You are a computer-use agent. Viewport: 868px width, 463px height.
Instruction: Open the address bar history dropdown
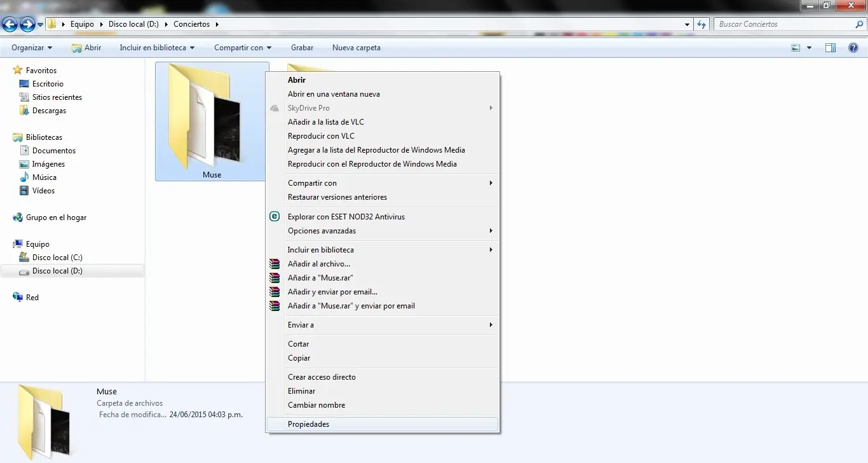pyautogui.click(x=688, y=24)
